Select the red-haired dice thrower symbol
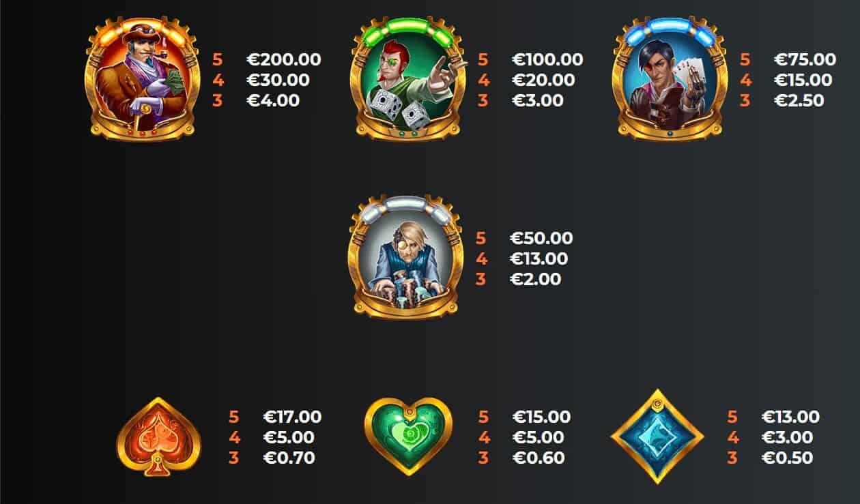 407,79
